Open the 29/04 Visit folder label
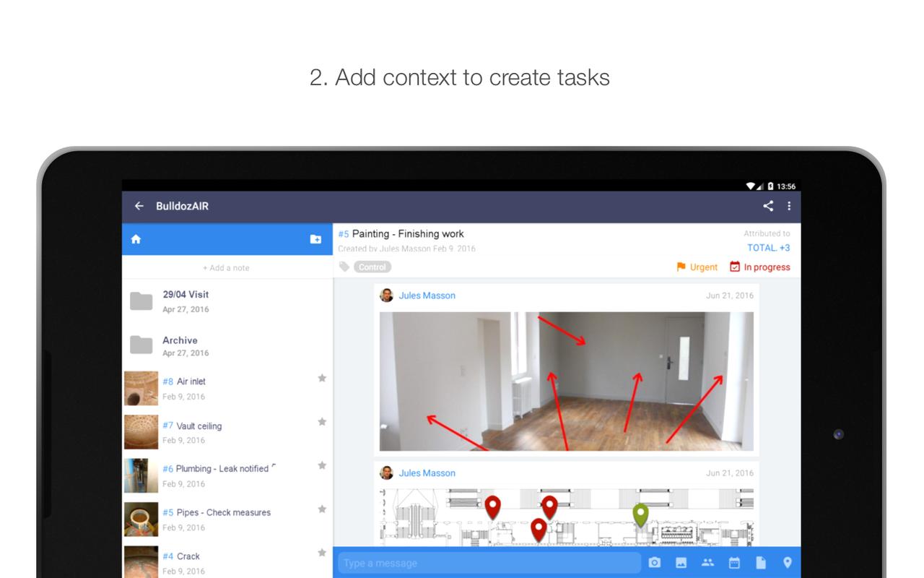 (186, 294)
